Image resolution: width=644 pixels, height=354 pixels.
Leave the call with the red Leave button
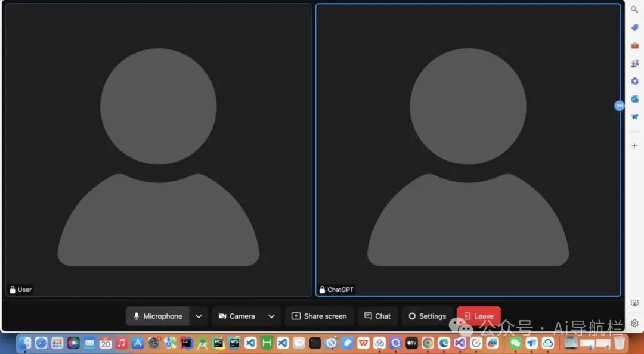tap(478, 316)
